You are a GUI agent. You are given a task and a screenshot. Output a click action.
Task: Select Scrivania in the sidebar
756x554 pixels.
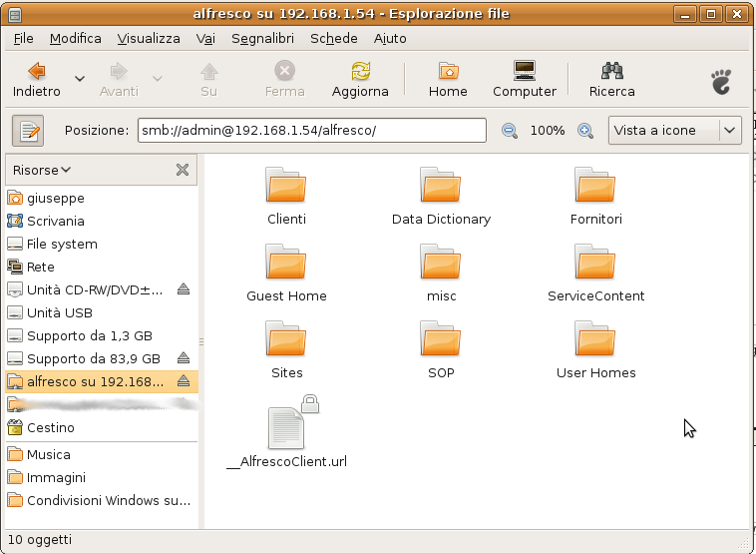(x=102, y=221)
